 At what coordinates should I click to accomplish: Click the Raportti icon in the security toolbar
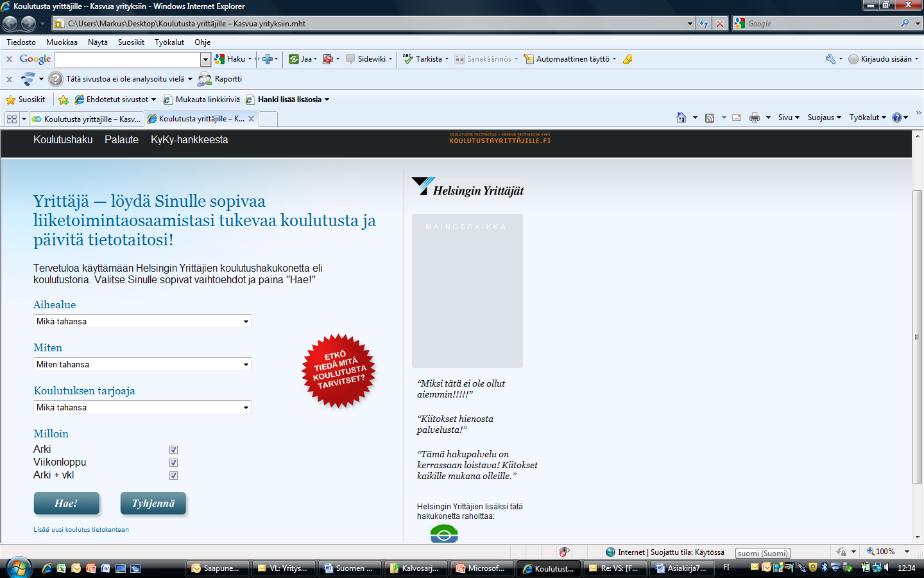click(205, 79)
